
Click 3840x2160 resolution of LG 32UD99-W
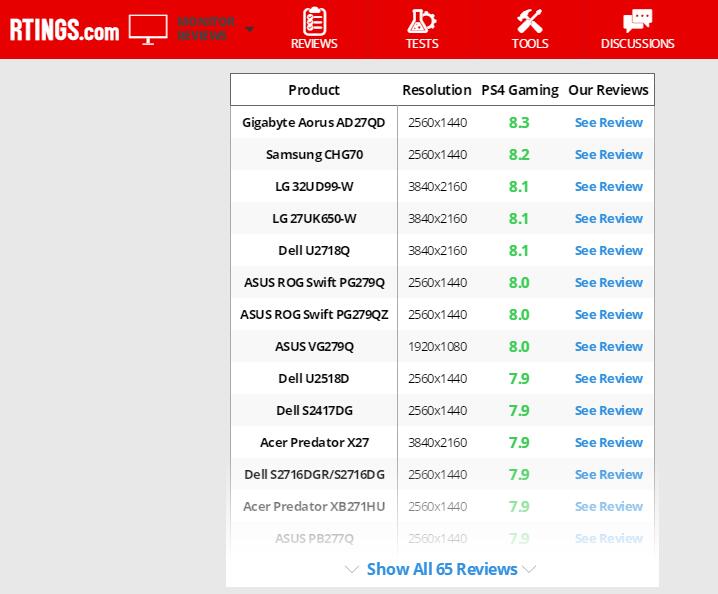pyautogui.click(x=437, y=186)
